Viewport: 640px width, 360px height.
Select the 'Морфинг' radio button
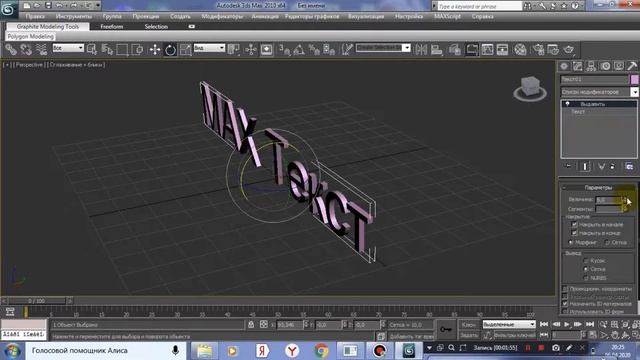571,242
